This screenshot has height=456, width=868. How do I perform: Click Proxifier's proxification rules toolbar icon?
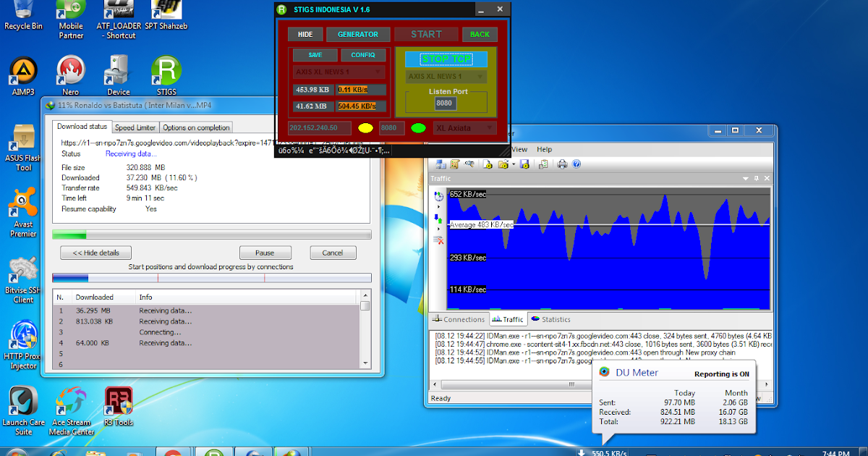[x=455, y=164]
